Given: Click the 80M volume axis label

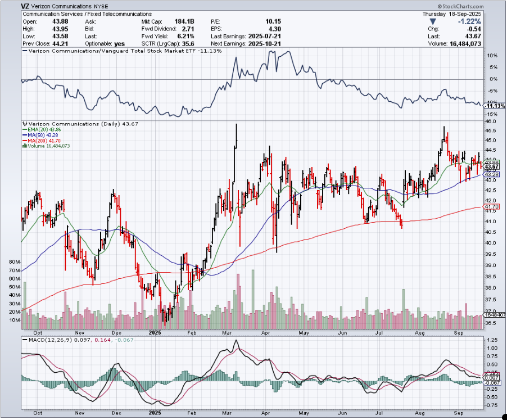Looking at the screenshot, I should (x=15, y=262).
